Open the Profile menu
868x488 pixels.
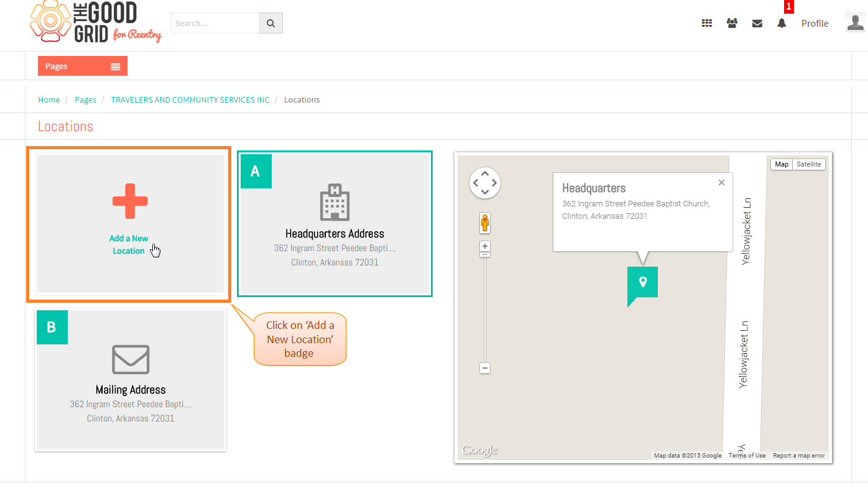coord(815,23)
